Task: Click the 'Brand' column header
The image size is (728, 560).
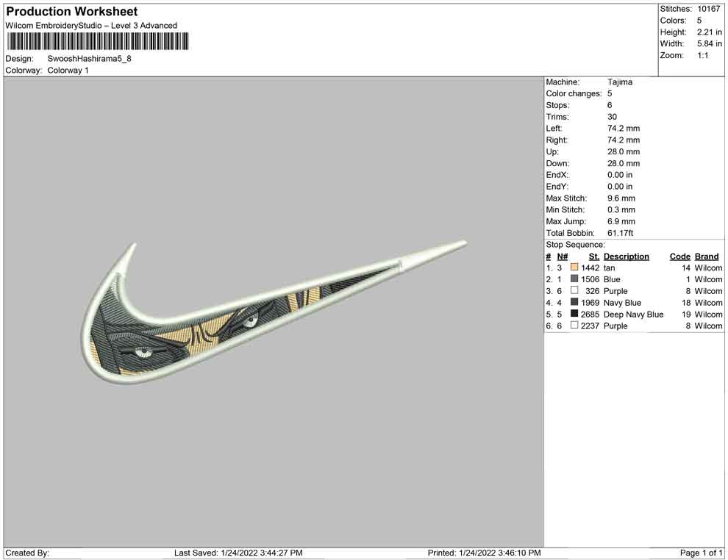Action: [707, 256]
